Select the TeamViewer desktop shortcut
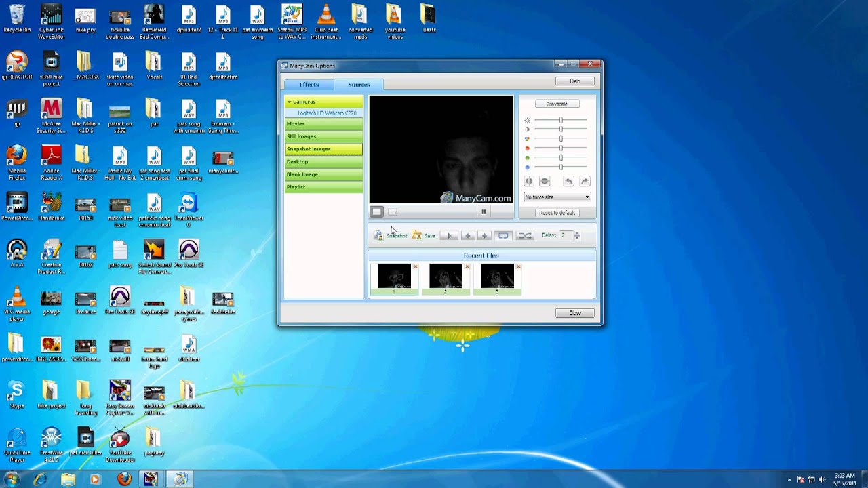Screen dimensions: 868x488 pos(189,209)
